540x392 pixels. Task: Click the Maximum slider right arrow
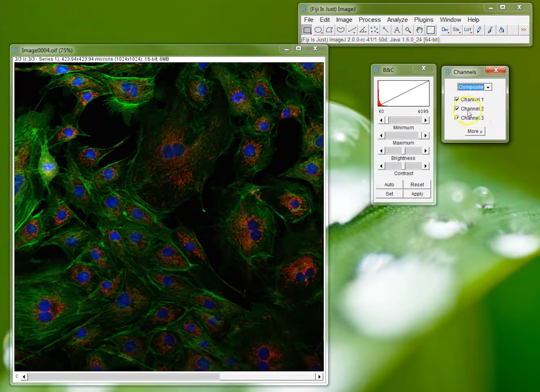point(425,135)
